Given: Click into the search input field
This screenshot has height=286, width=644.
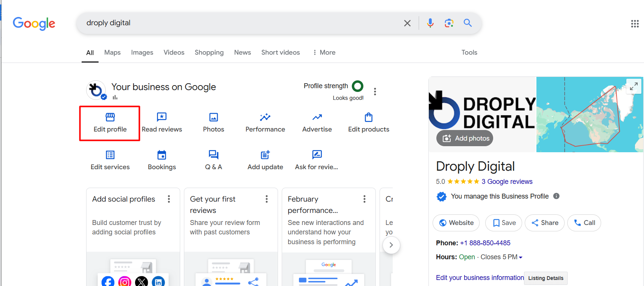Looking at the screenshot, I should point(241,23).
